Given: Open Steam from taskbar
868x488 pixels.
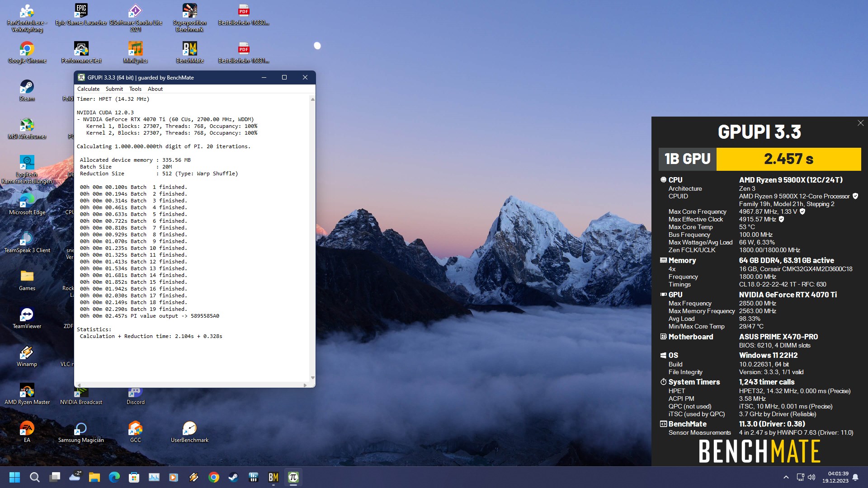Looking at the screenshot, I should [x=233, y=477].
